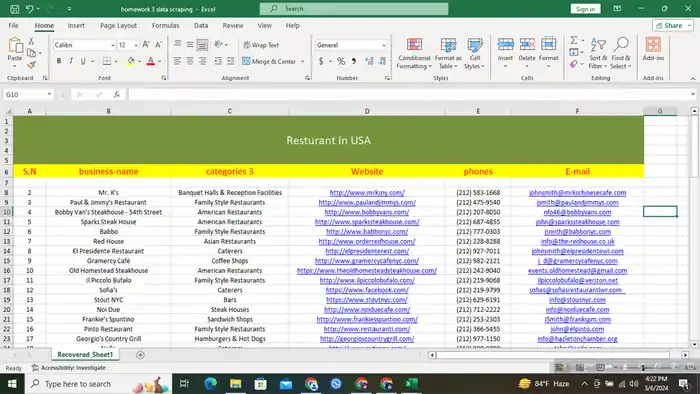Image resolution: width=700 pixels, height=394 pixels.
Task: Click Decrease Indent icon
Action: tap(218, 61)
